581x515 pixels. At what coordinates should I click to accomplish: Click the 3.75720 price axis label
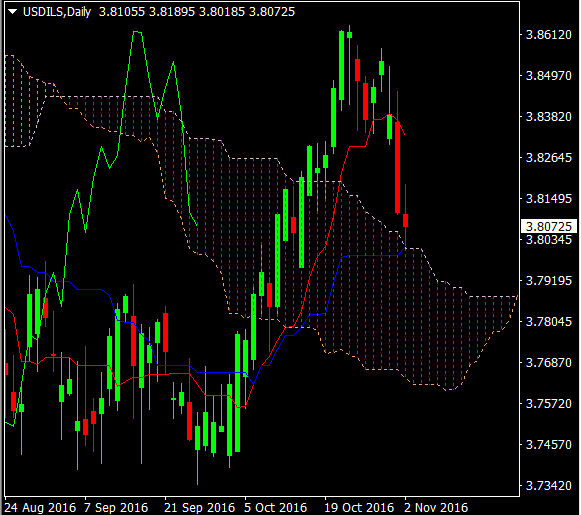point(549,403)
